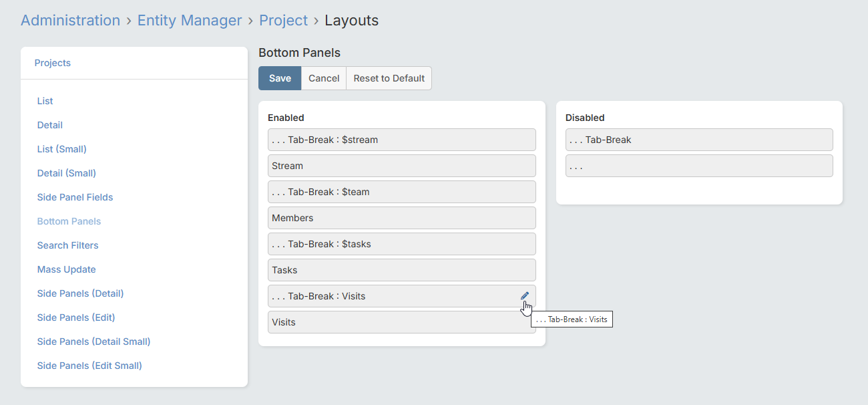Select the Stream panel item
Viewport: 868px width, 405px height.
click(x=401, y=166)
